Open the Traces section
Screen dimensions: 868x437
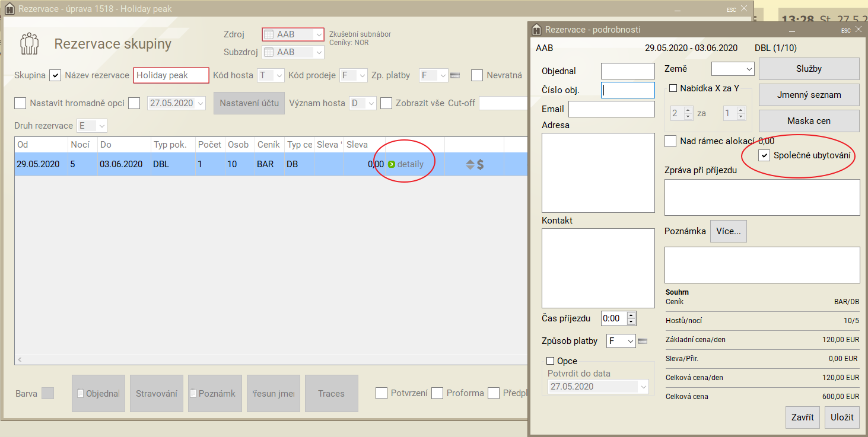click(331, 393)
